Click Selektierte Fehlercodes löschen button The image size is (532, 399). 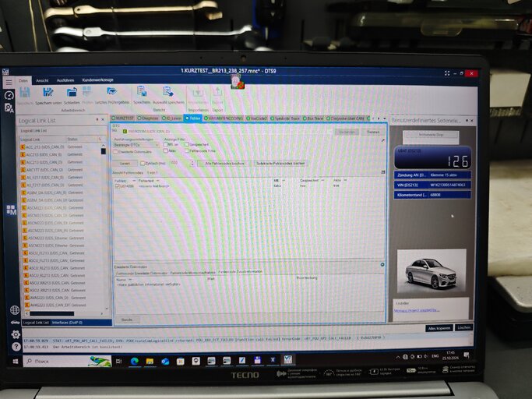[280, 164]
